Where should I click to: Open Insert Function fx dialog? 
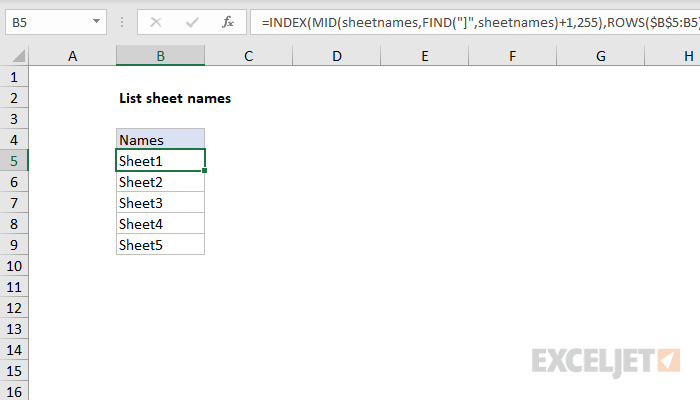click(x=227, y=20)
